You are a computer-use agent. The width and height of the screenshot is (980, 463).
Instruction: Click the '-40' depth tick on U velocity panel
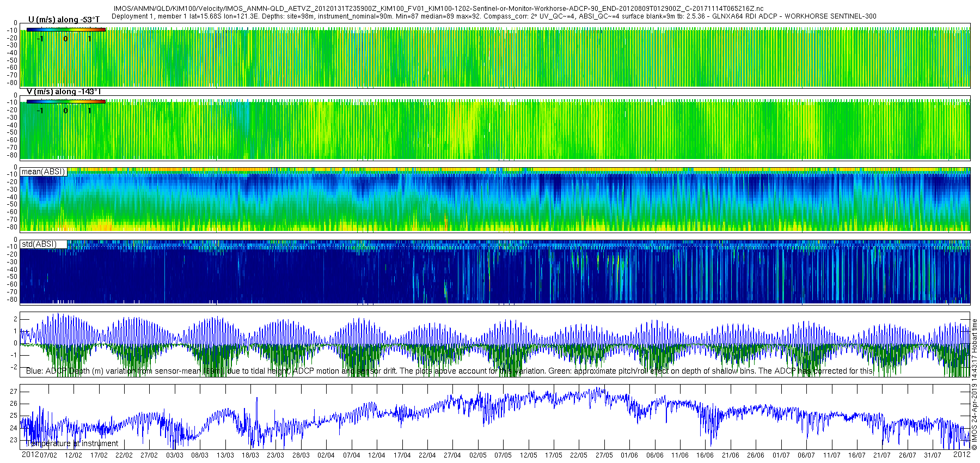(11, 53)
